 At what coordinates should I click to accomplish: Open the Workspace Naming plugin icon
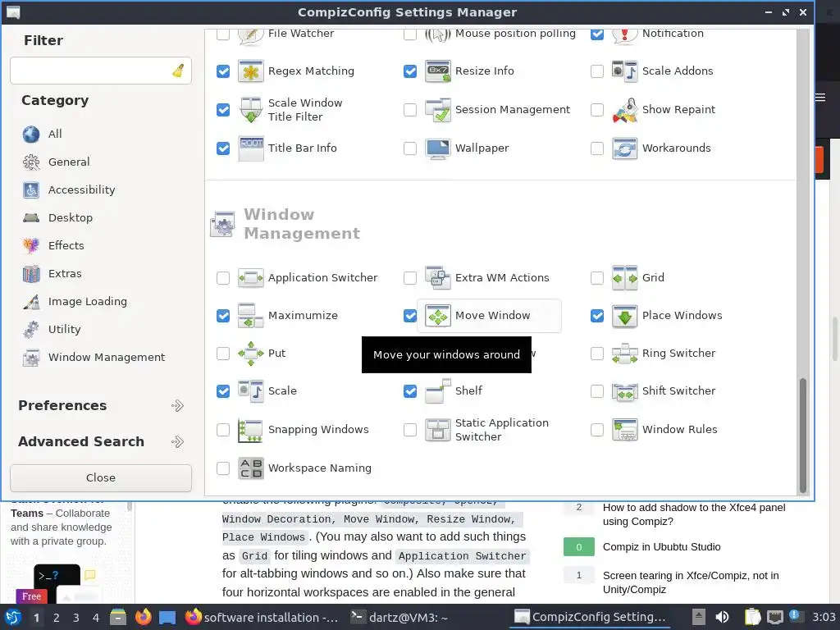(251, 468)
